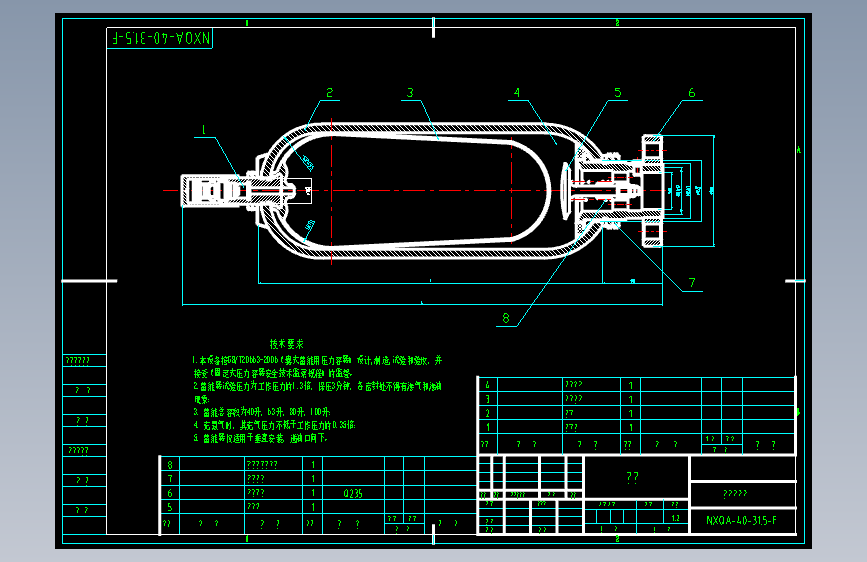This screenshot has height=562, width=867.
Task: Select technical requirement line 1 mentioning GB/T20663-2006
Action: (x=317, y=366)
